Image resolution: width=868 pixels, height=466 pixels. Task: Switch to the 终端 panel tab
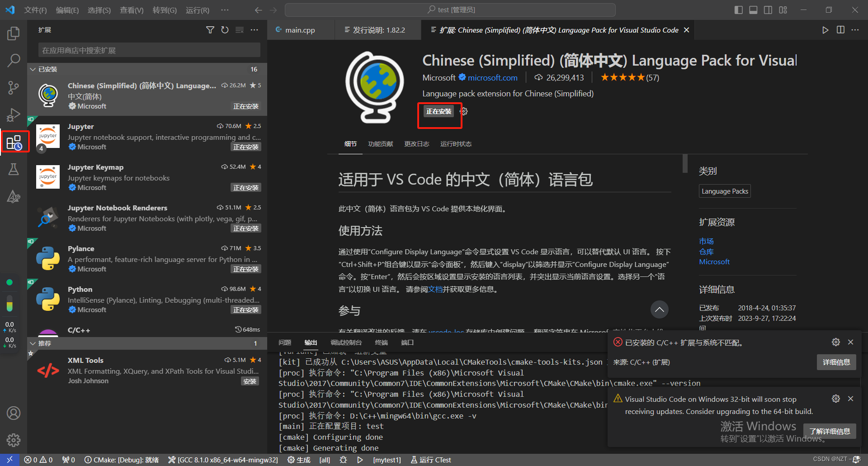point(381,342)
